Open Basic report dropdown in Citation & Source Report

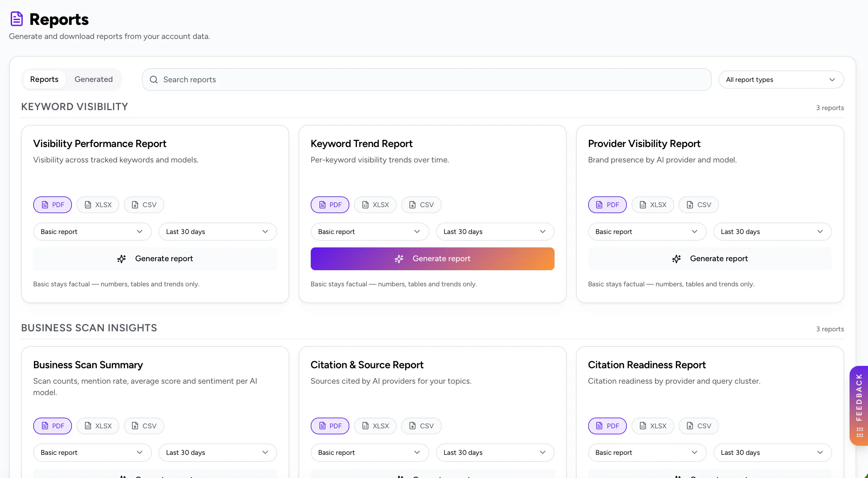(x=370, y=452)
